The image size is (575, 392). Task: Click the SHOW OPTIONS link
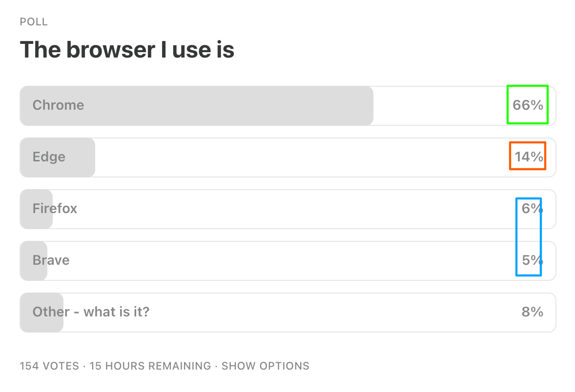(265, 366)
